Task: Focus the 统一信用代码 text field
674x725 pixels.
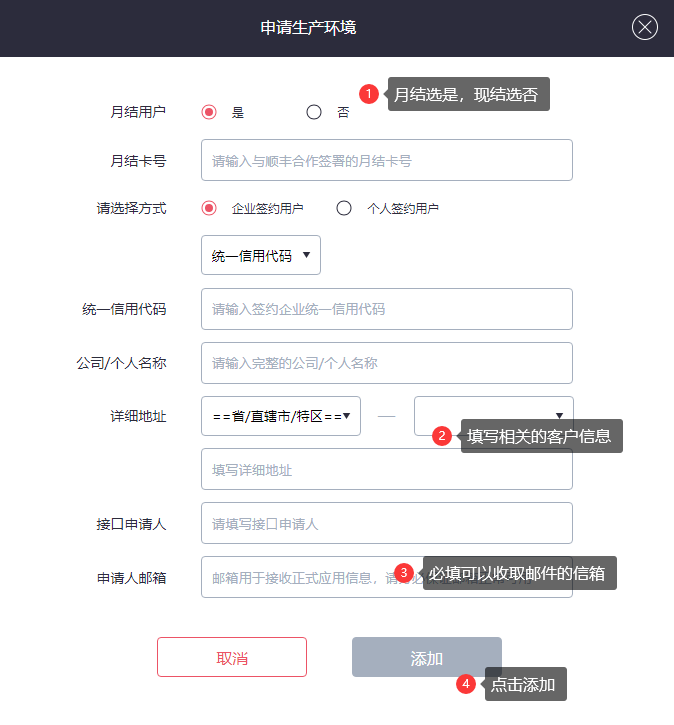Action: tap(386, 309)
